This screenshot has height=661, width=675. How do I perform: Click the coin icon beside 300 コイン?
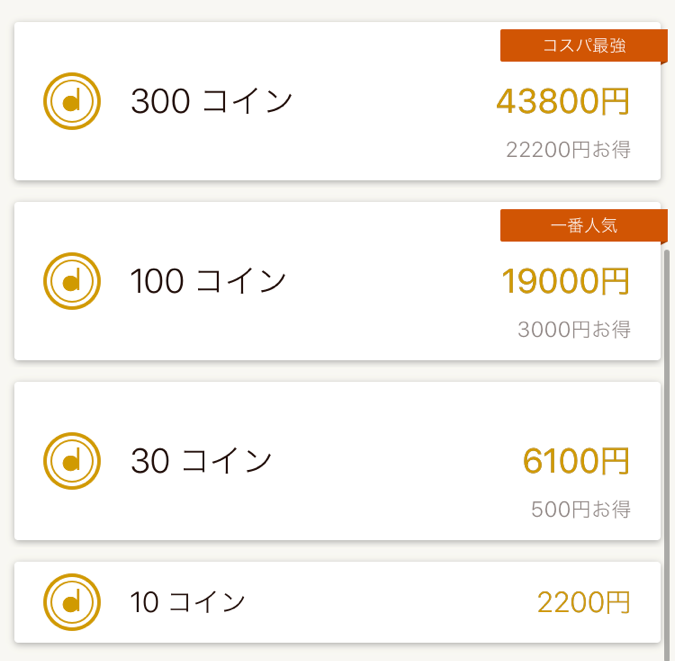[72, 101]
